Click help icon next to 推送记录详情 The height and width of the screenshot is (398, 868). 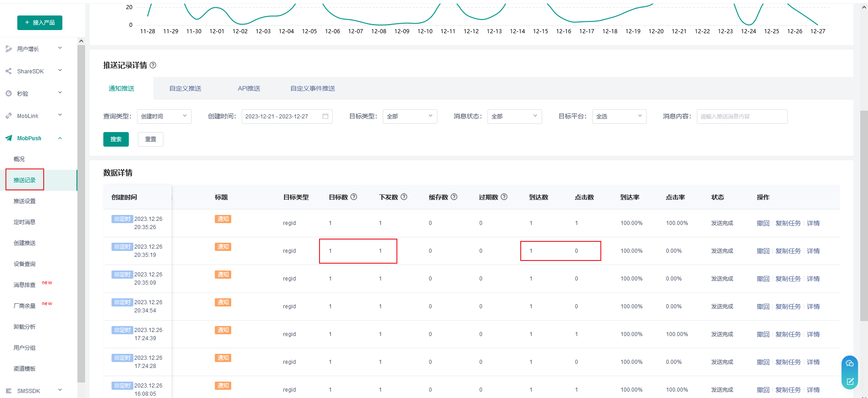coord(153,65)
